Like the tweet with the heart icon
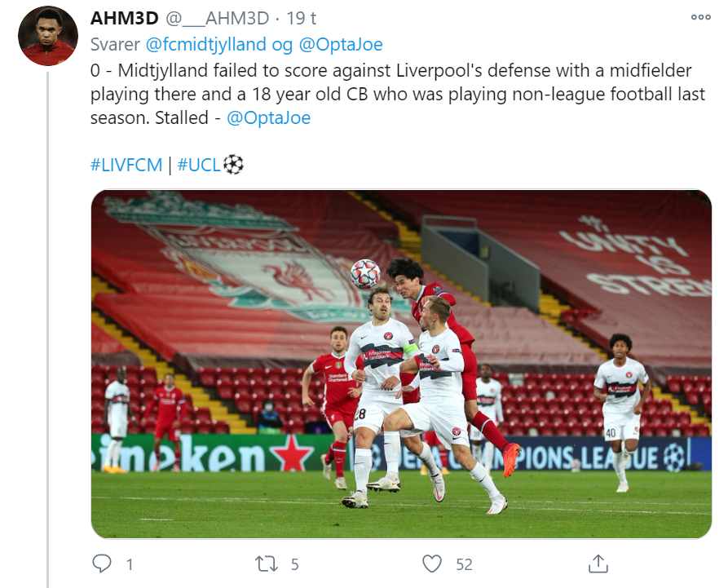Viewport: 728px width, 588px height. (432, 564)
